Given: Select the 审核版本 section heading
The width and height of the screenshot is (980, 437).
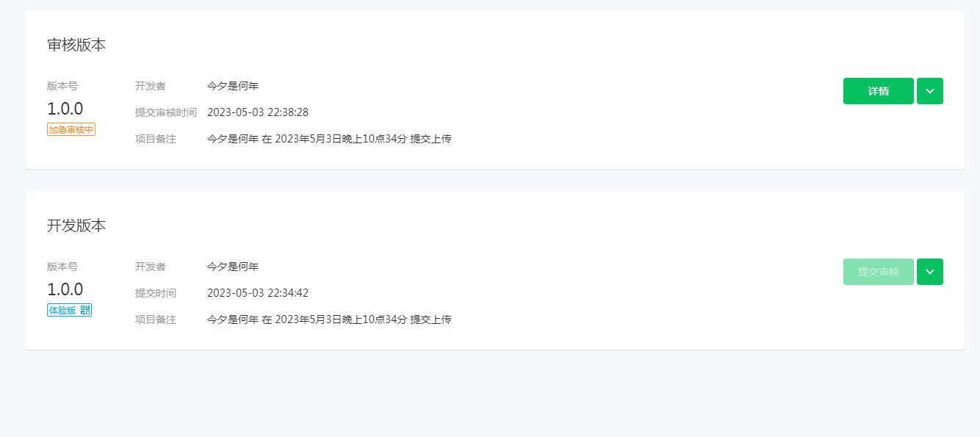Looking at the screenshot, I should coord(76,45).
